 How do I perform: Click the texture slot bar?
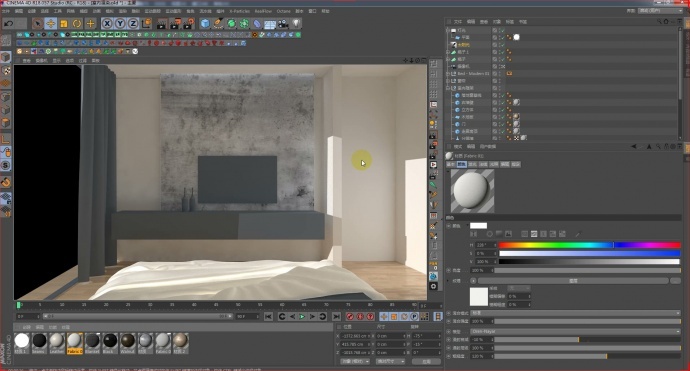click(x=573, y=280)
